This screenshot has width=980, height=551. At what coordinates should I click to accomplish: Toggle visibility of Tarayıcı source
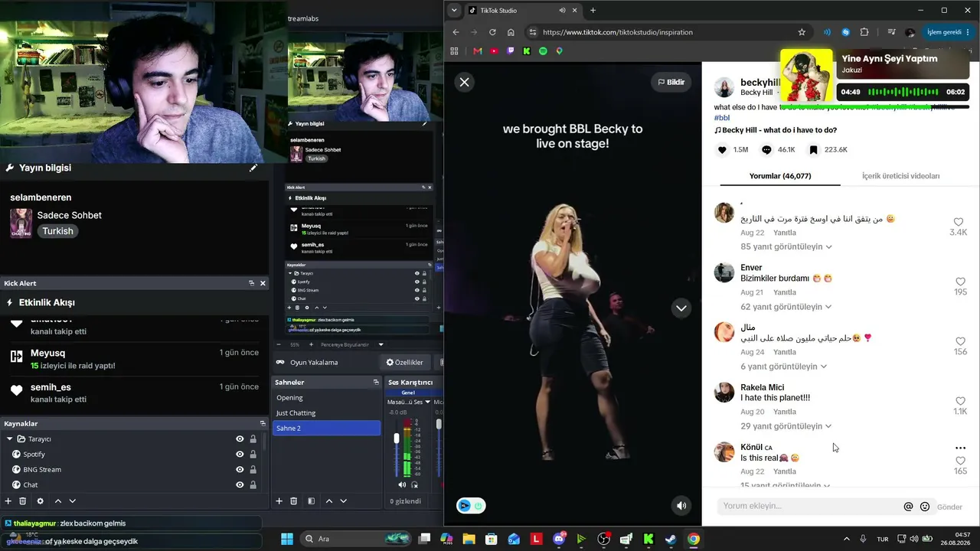(240, 439)
